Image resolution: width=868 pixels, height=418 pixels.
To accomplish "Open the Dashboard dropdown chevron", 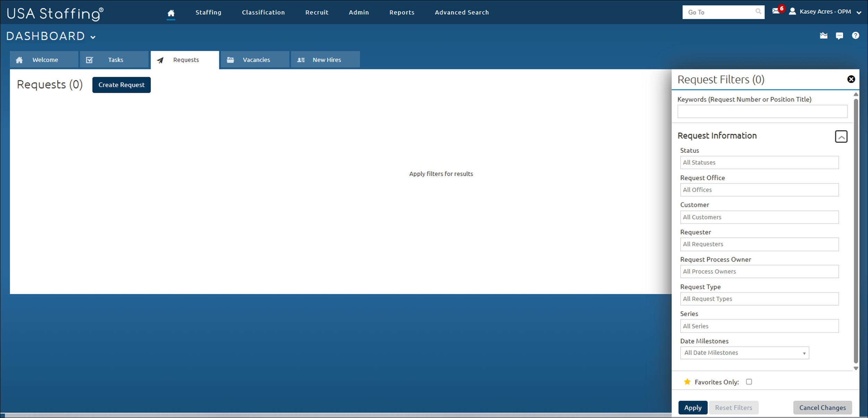I will pos(93,37).
